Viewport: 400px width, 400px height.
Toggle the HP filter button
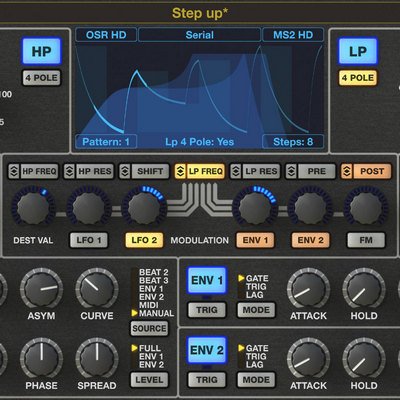(x=42, y=51)
